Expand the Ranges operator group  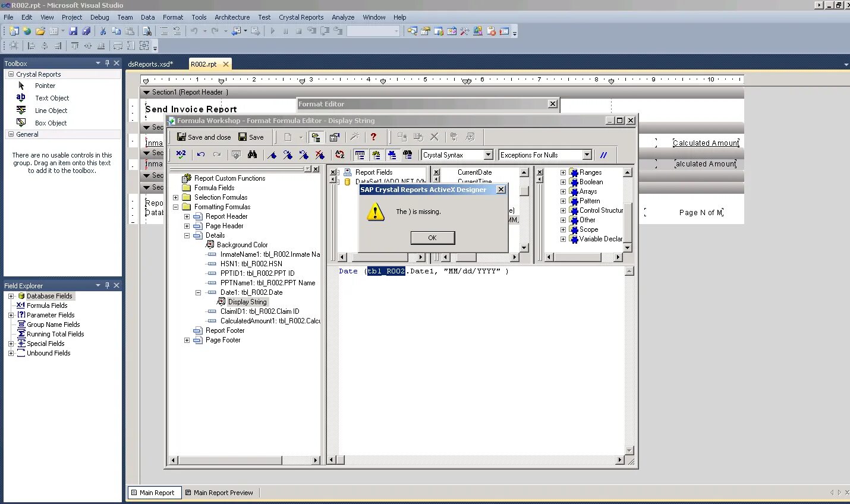(x=563, y=172)
